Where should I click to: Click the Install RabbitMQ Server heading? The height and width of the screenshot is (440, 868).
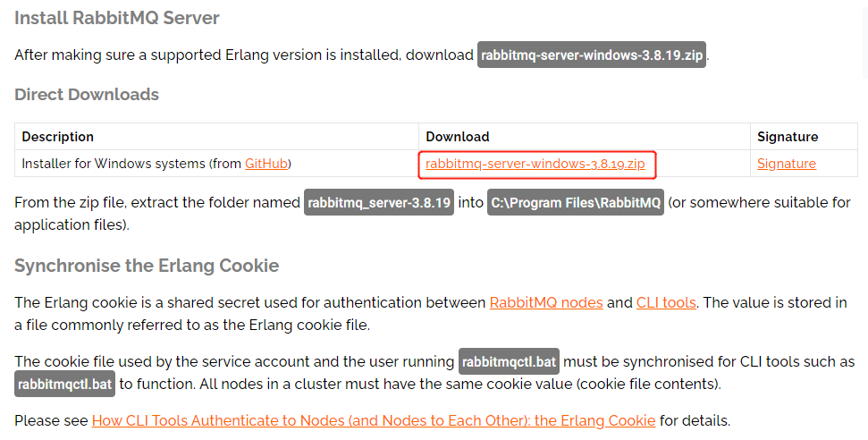117,18
